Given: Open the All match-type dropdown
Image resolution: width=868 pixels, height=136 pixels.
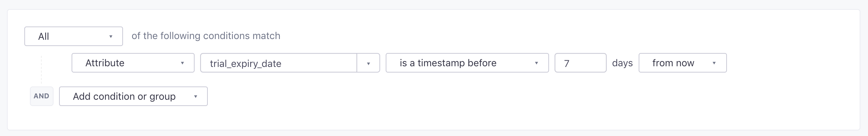Looking at the screenshot, I should click(x=74, y=36).
